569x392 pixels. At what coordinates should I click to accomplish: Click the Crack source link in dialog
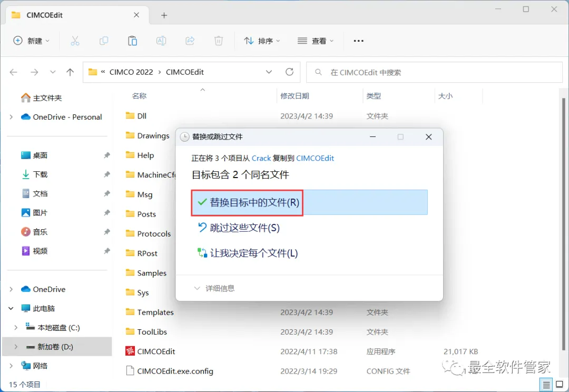261,158
